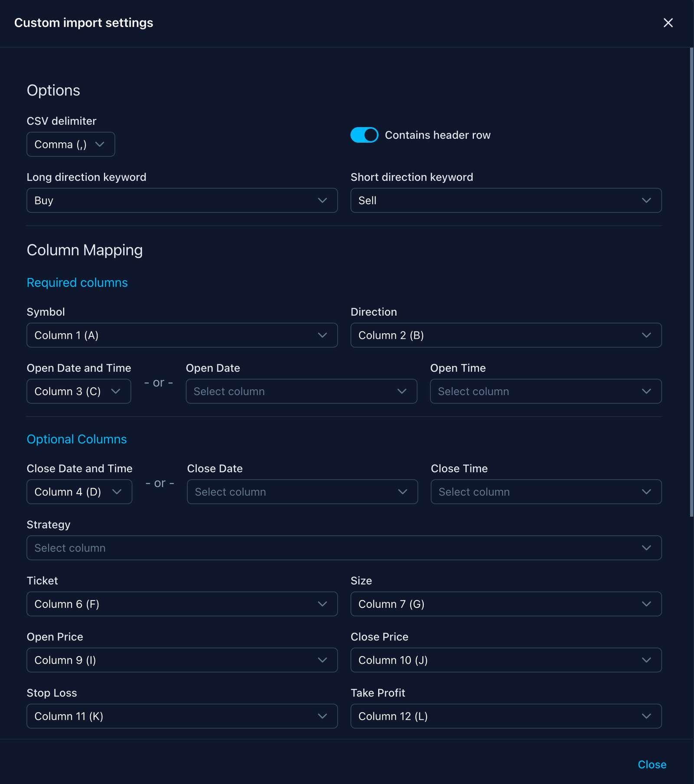Open the CSV delimiter dropdown
This screenshot has height=784, width=694.
pyautogui.click(x=71, y=144)
